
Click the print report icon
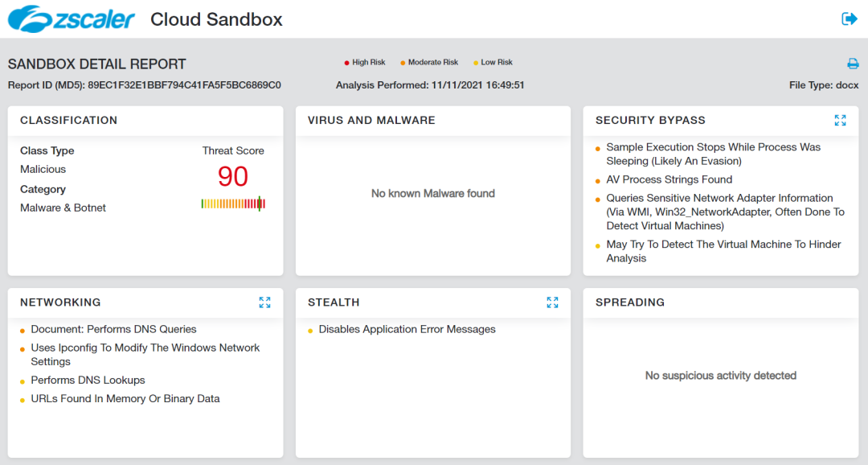pos(854,62)
